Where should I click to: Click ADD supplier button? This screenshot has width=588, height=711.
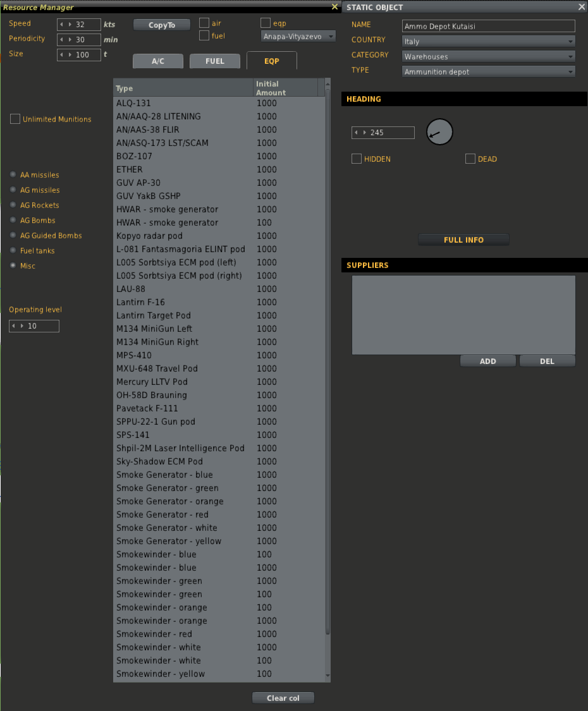[488, 362]
